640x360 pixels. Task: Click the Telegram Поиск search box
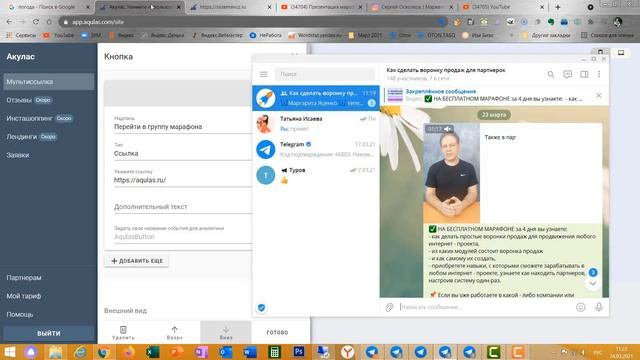point(324,74)
